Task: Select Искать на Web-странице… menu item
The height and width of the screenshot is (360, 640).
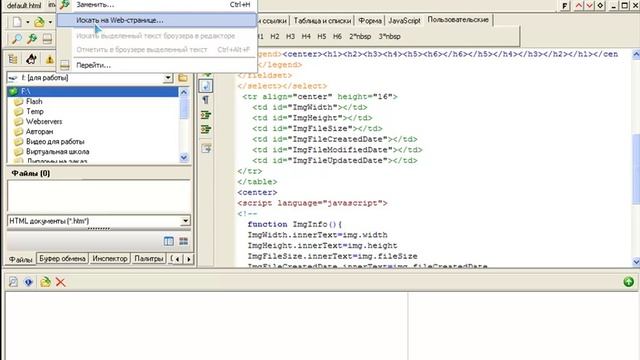Action: click(x=157, y=20)
